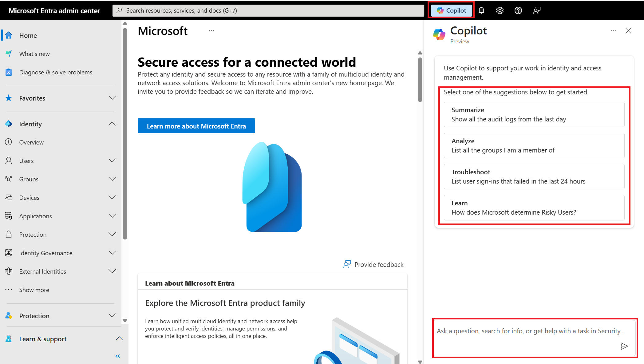Screen dimensions: 644x364
Task: Click the notification bell icon
Action: (482, 10)
